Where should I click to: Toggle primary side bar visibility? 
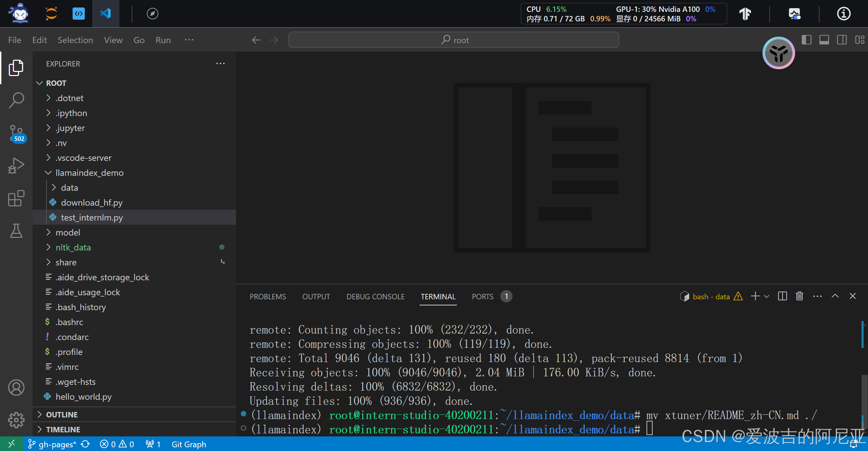(806, 40)
